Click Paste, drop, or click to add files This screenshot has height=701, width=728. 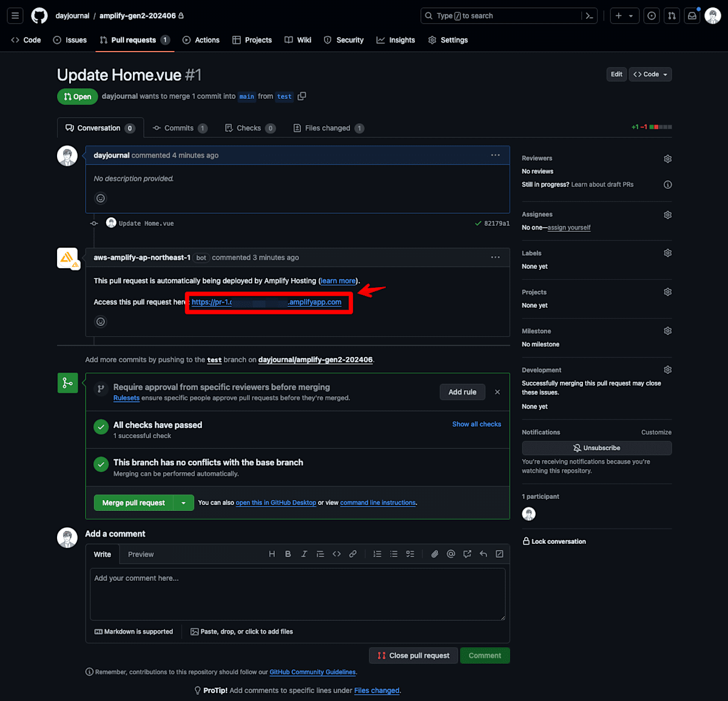[241, 632]
